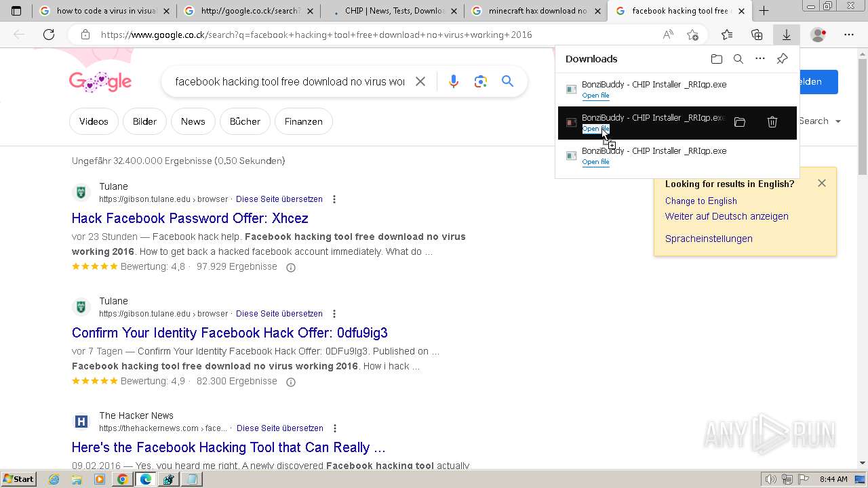868x488 pixels.
Task: Open Read aloud icon in address bar
Action: (x=668, y=35)
